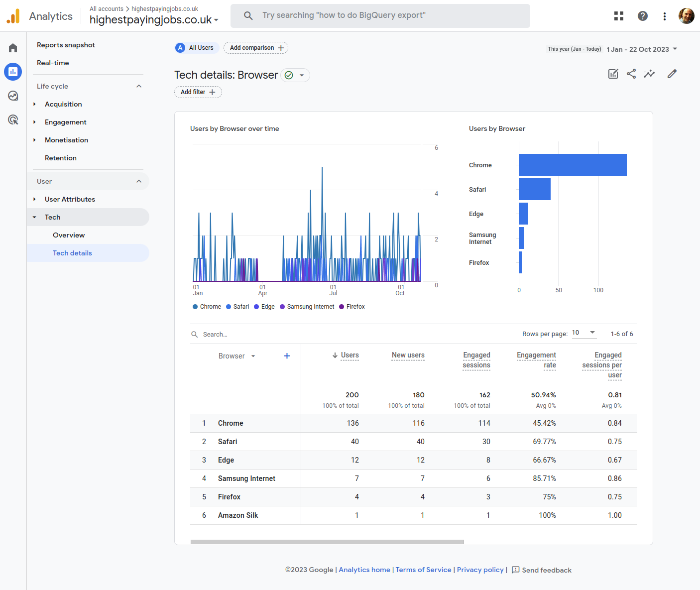700x590 pixels.
Task: Open the Advertising icon in left rail
Action: [x=13, y=119]
